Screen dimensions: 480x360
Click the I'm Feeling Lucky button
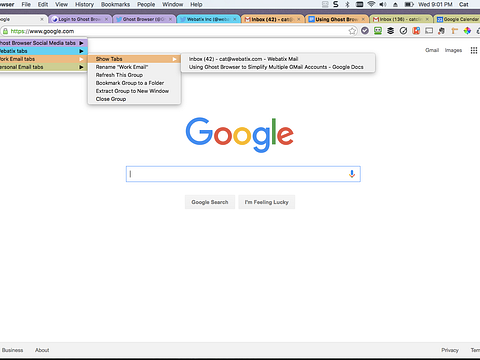coord(267,202)
